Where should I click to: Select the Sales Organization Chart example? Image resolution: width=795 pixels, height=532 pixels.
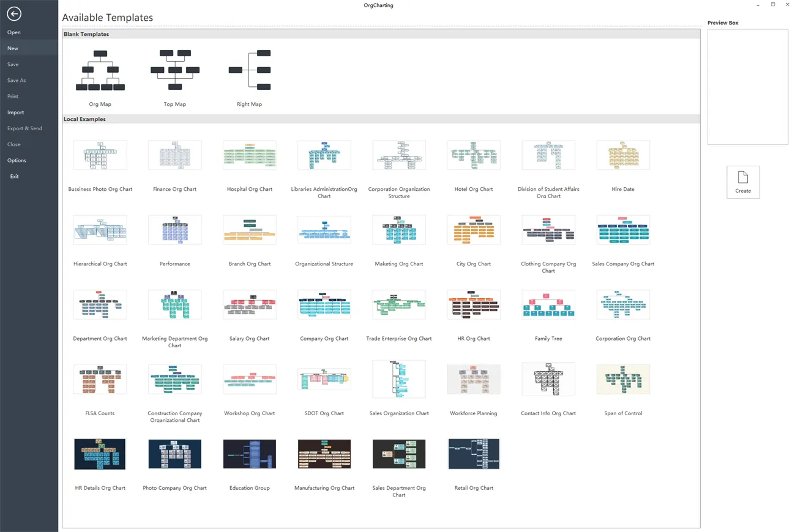(398, 379)
